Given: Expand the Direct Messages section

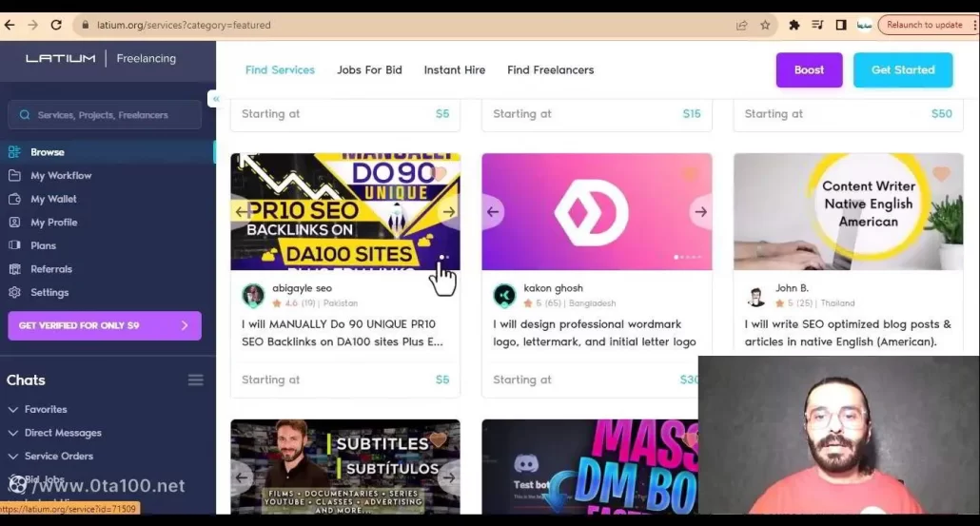Looking at the screenshot, I should [x=13, y=433].
